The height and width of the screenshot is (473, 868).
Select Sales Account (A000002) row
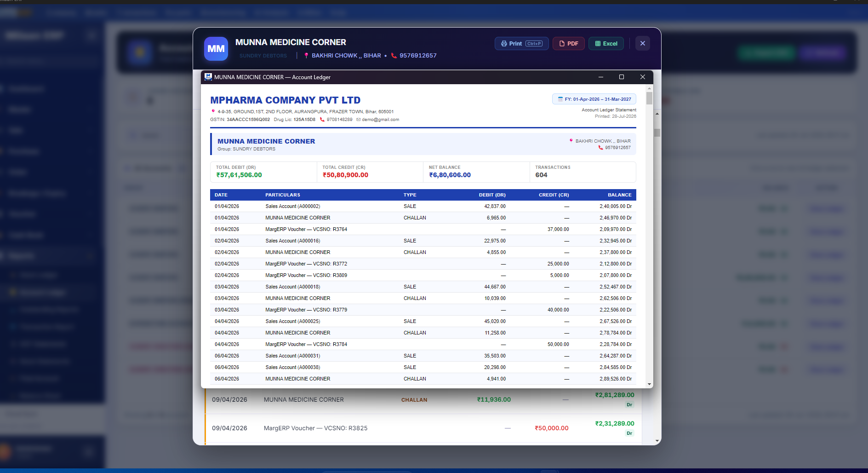tap(423, 206)
